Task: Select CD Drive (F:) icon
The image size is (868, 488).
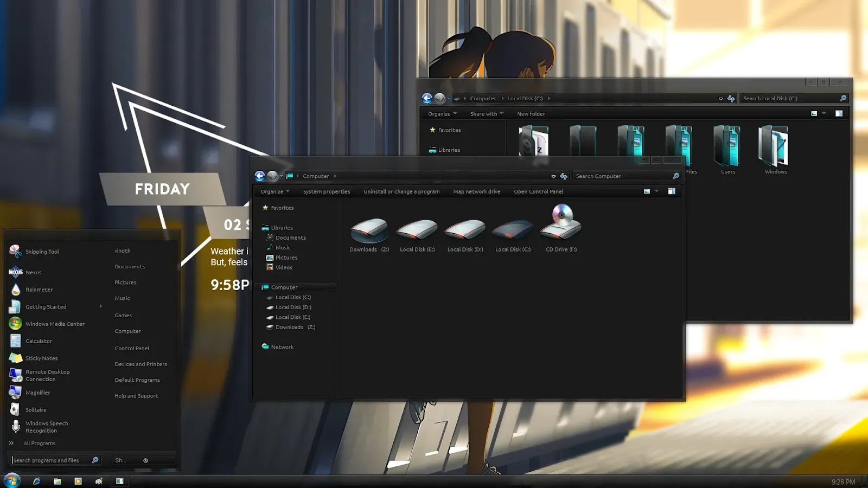Action: tap(561, 228)
